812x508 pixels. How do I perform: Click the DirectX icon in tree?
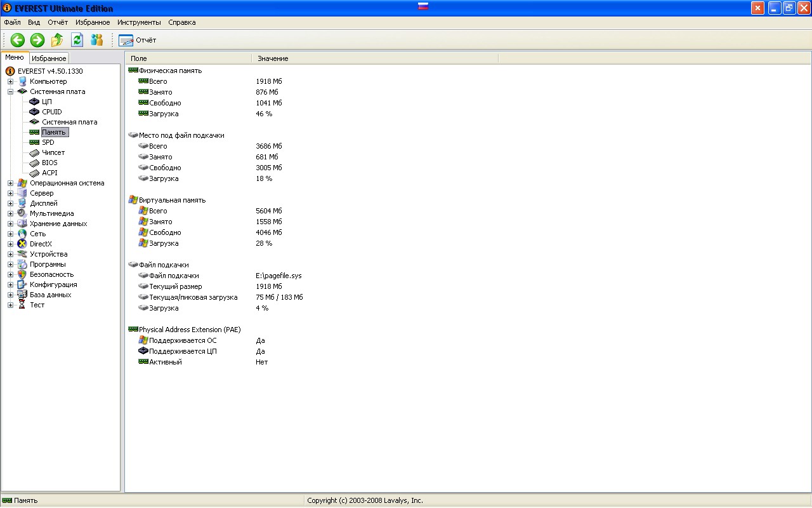click(x=22, y=244)
